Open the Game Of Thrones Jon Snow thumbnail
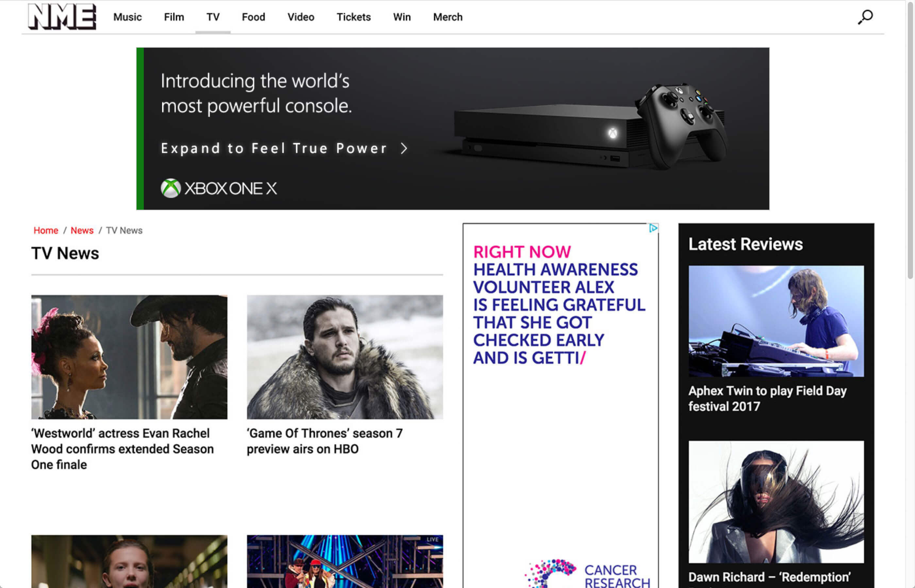 coord(345,357)
